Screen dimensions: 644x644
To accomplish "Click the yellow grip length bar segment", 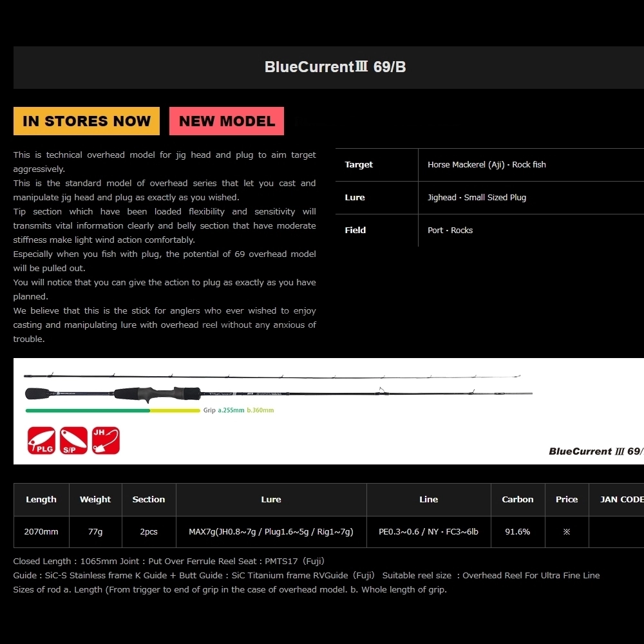I will tap(175, 410).
